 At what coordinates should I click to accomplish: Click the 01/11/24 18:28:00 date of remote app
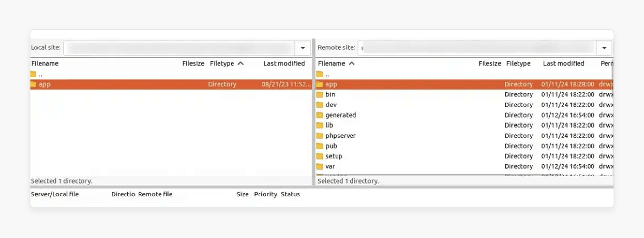[568, 84]
